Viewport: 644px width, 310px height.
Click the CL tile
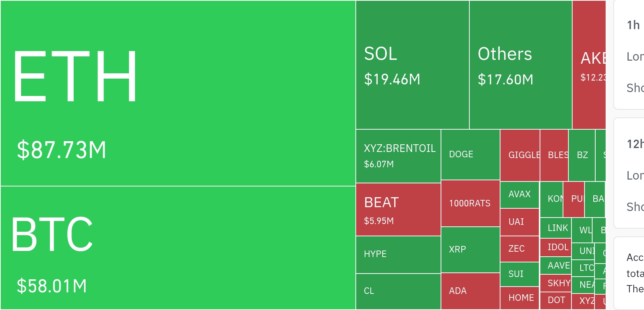point(398,291)
